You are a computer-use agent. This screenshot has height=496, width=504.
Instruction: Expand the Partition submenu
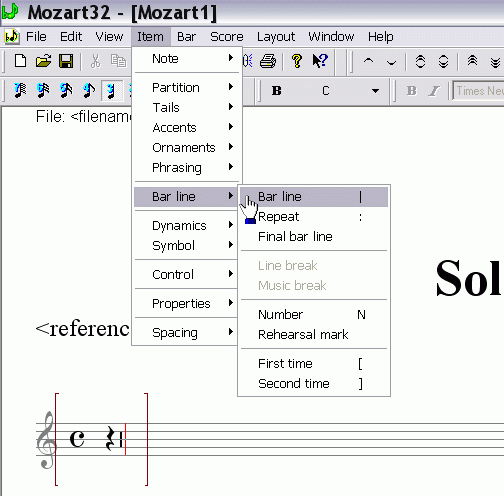(x=187, y=88)
